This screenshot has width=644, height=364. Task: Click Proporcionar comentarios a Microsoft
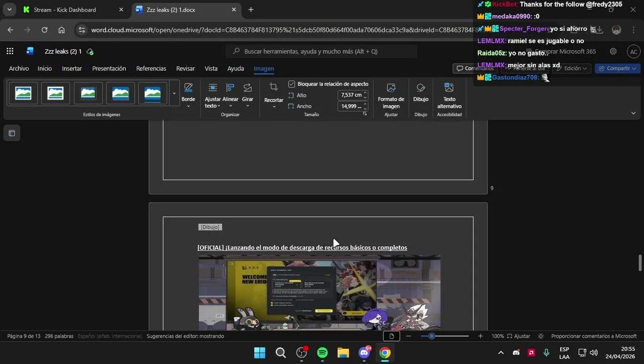pyautogui.click(x=593, y=336)
